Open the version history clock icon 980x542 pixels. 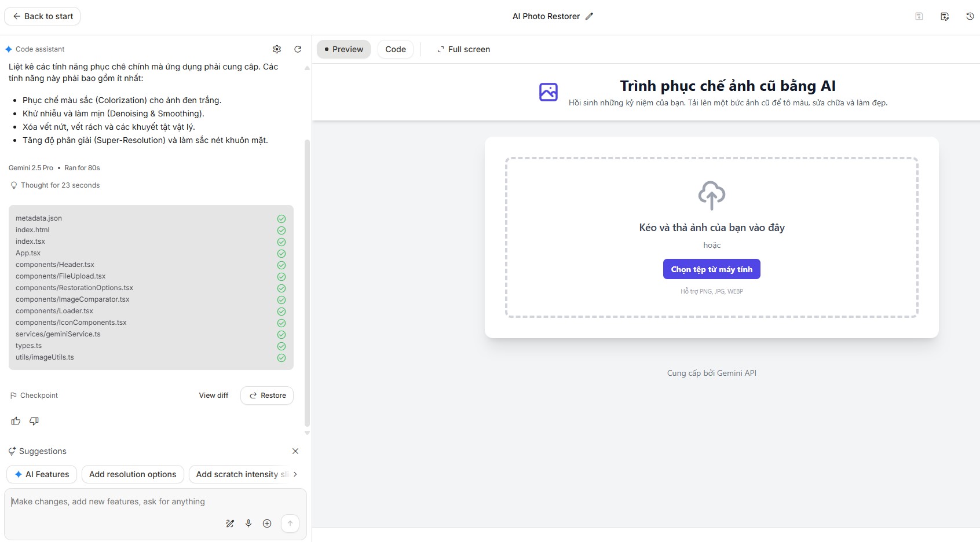coord(970,16)
